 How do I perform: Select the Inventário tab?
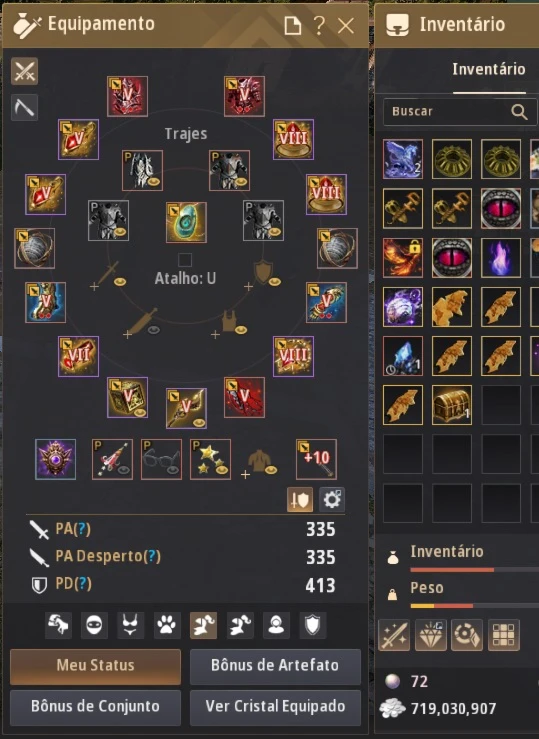click(489, 70)
